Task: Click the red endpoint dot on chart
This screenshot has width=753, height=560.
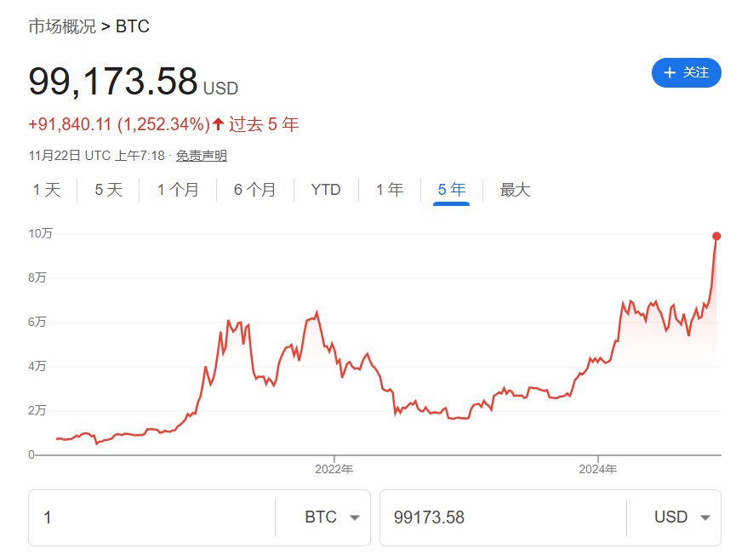Action: [x=716, y=236]
